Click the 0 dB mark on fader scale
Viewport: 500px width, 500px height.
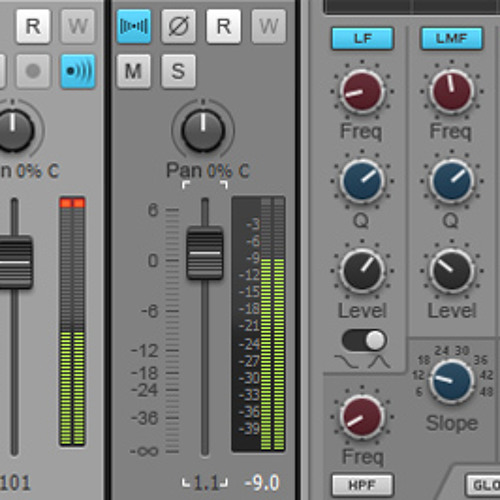[x=153, y=260]
